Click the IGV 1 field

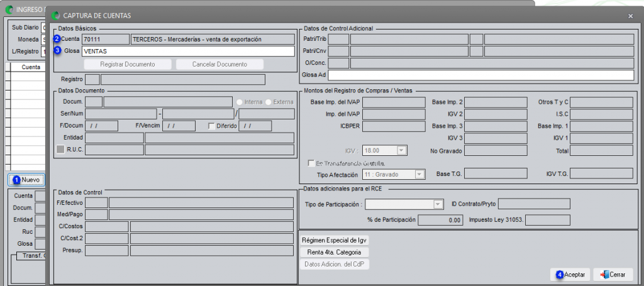(x=601, y=138)
